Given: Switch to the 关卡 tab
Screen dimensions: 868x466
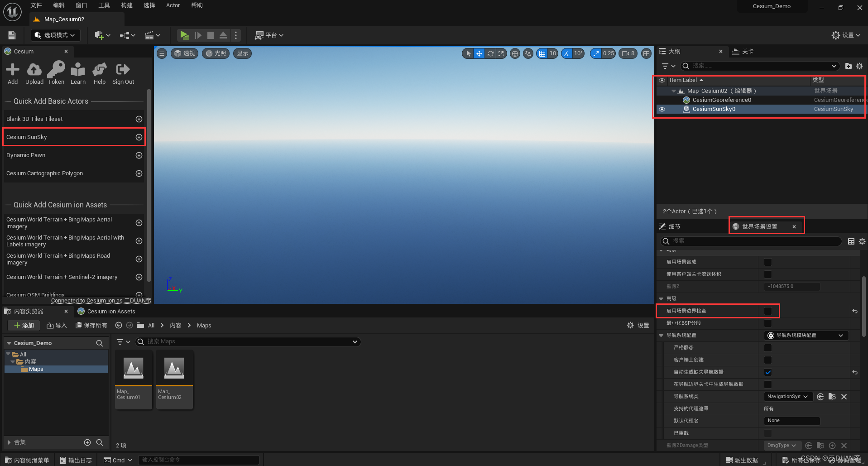Looking at the screenshot, I should tap(743, 52).
